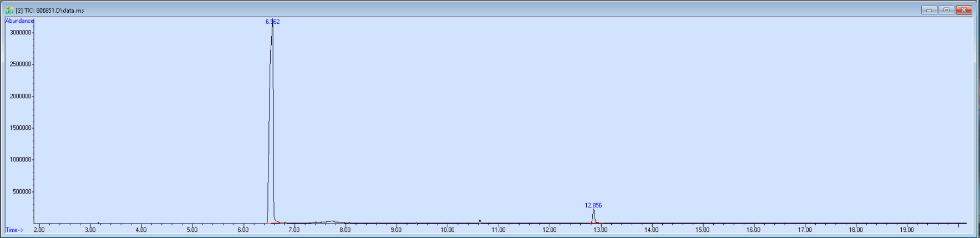Click the x-axis tick label 3.00
The image size is (980, 238).
tap(90, 230)
